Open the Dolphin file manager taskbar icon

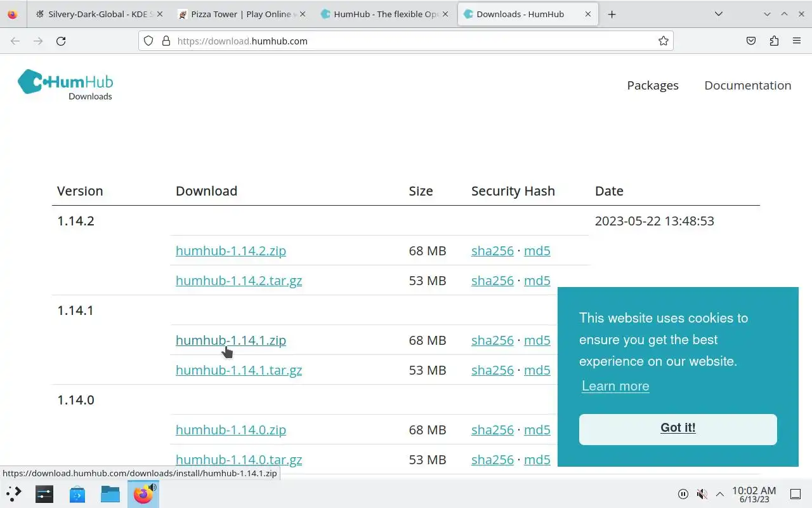click(x=110, y=493)
